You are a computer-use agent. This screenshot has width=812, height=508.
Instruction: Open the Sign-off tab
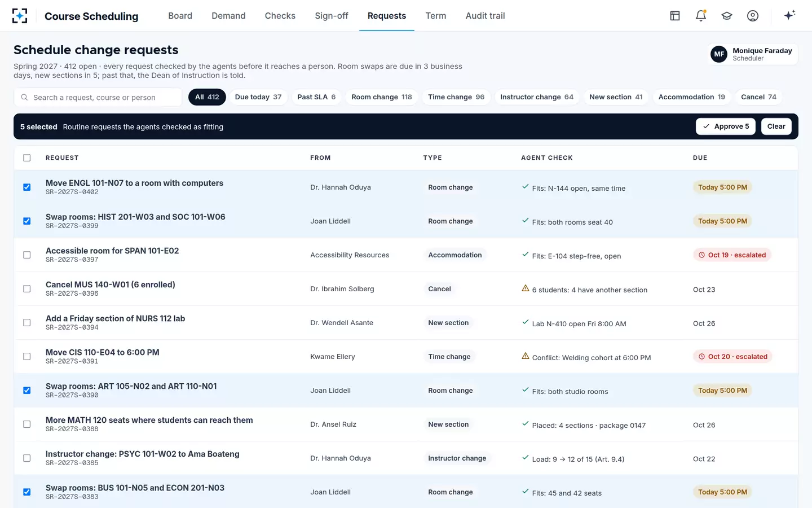(332, 16)
